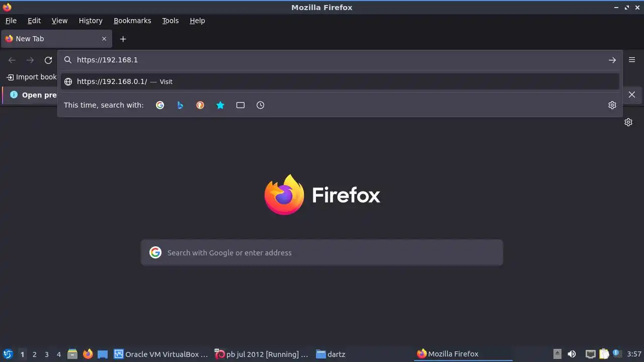
Task: Dismiss the Open previous notification bar
Action: (632, 95)
